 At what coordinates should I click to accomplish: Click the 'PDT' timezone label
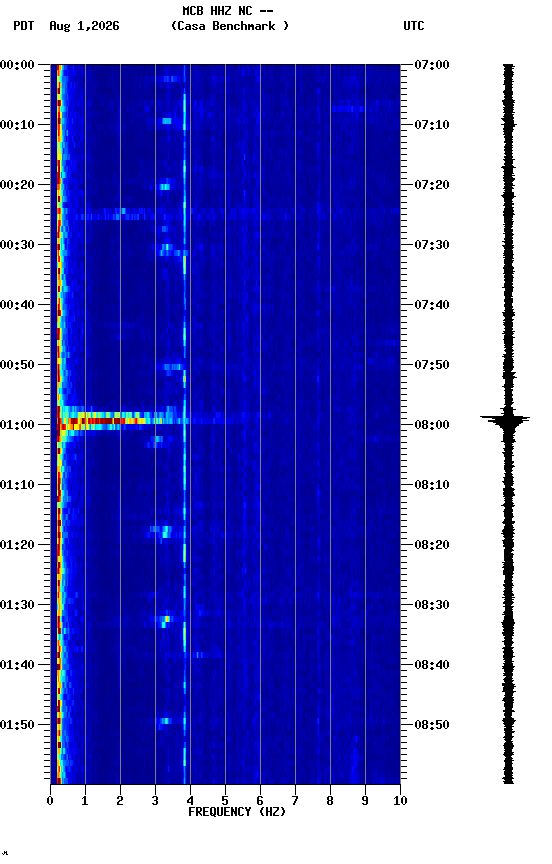[x=24, y=26]
